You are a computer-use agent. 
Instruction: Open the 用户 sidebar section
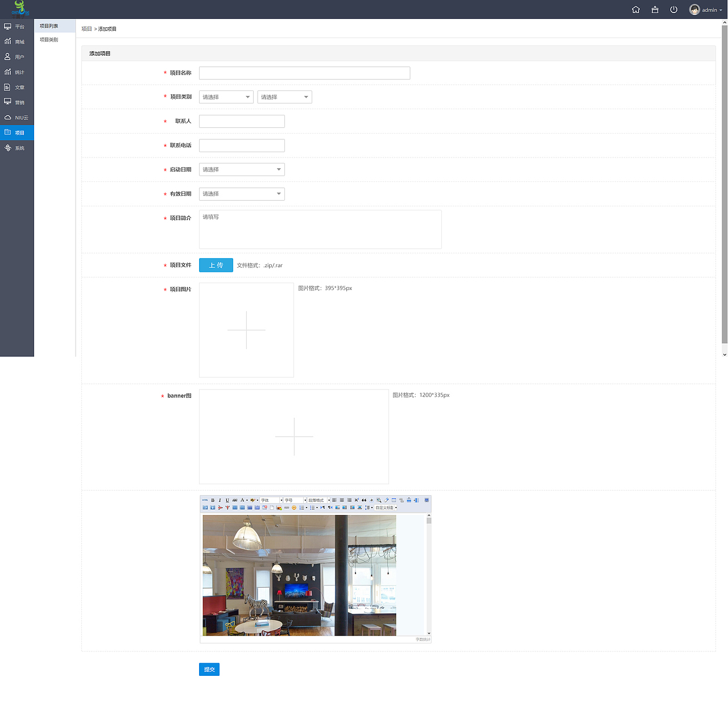coord(17,57)
